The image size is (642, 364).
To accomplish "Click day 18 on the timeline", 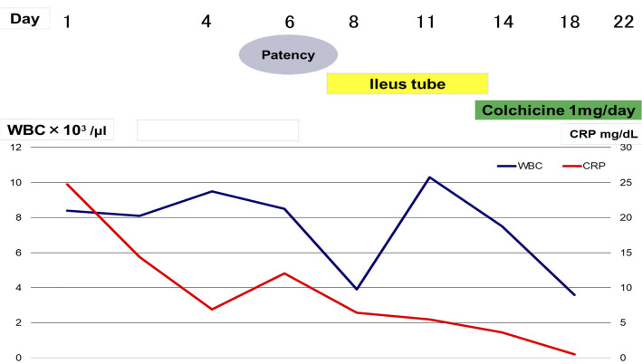I will click(x=570, y=22).
